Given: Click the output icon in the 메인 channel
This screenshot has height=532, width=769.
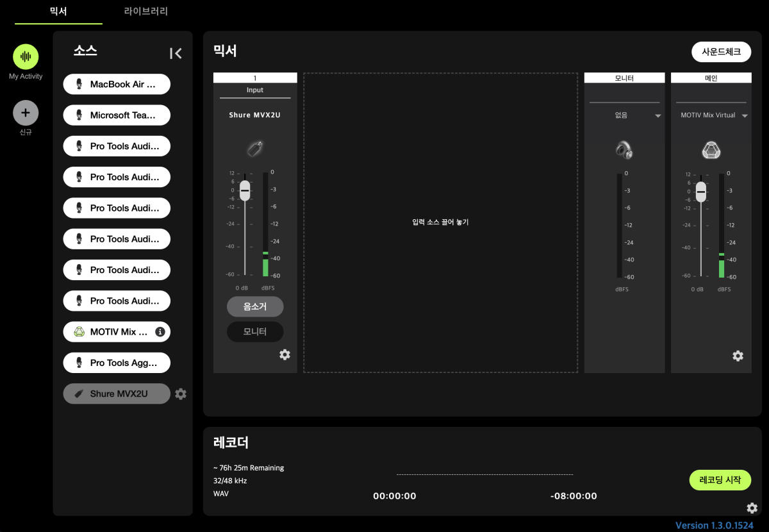Looking at the screenshot, I should (711, 150).
